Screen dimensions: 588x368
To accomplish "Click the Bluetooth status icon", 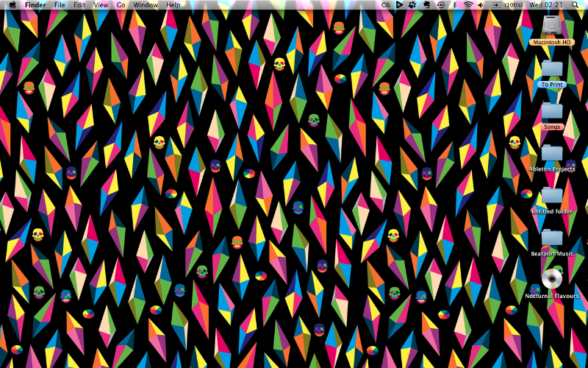I will [454, 5].
